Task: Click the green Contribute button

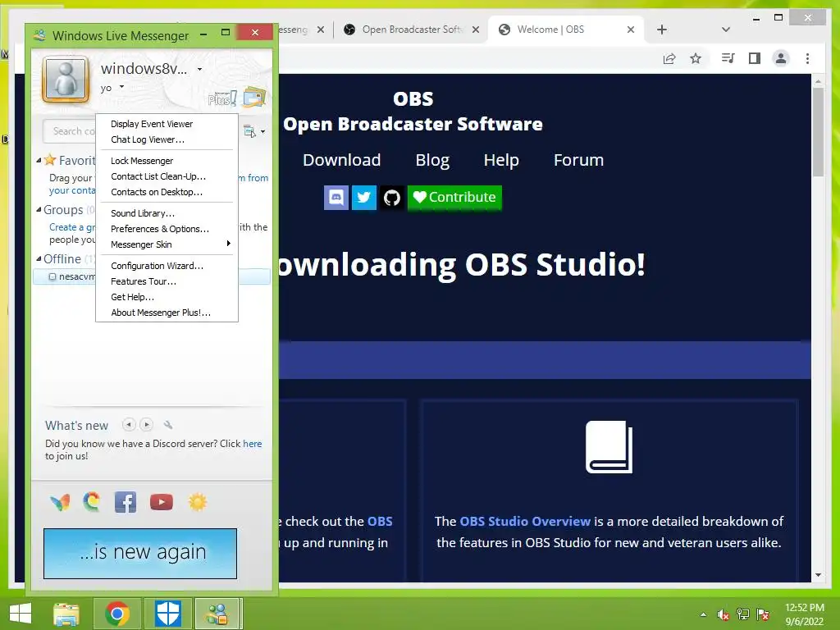Action: [454, 198]
